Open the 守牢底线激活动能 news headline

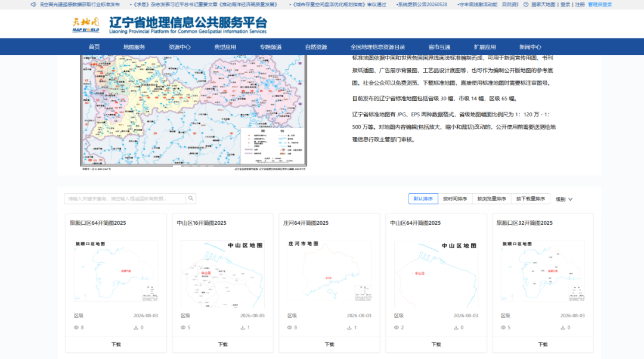point(478,5)
